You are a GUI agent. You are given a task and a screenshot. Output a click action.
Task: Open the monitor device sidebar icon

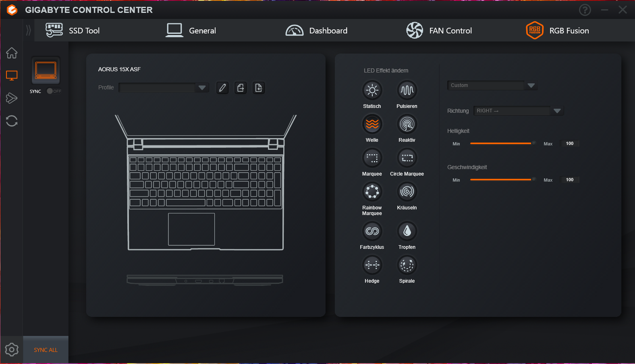click(12, 75)
